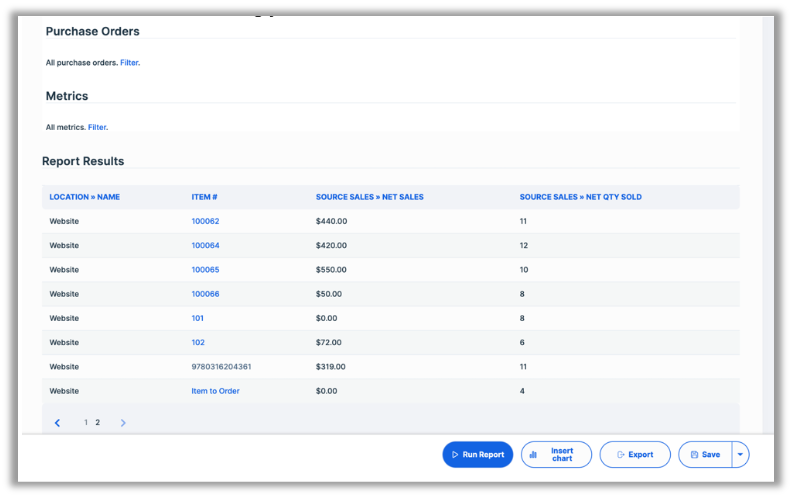Sort by Location » Name column header

84,197
